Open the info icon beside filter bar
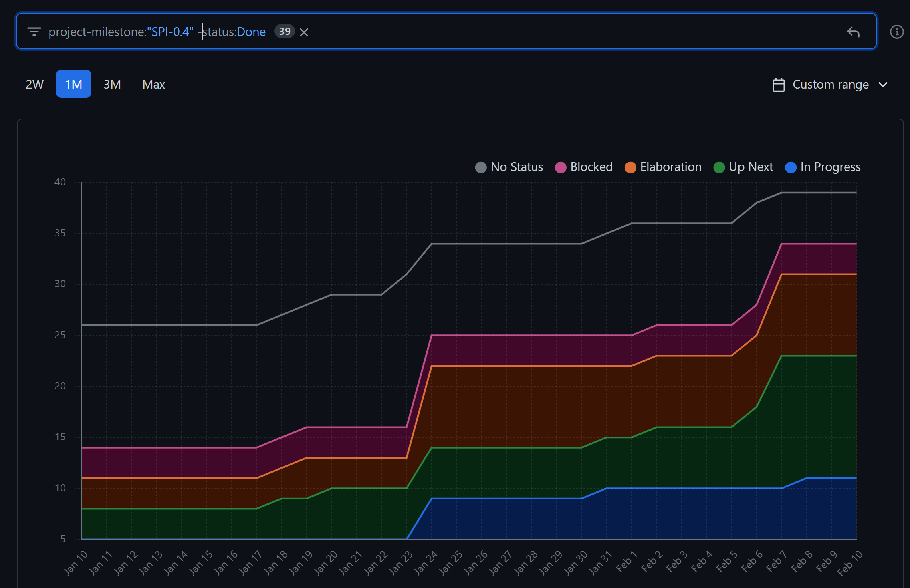 click(x=897, y=32)
